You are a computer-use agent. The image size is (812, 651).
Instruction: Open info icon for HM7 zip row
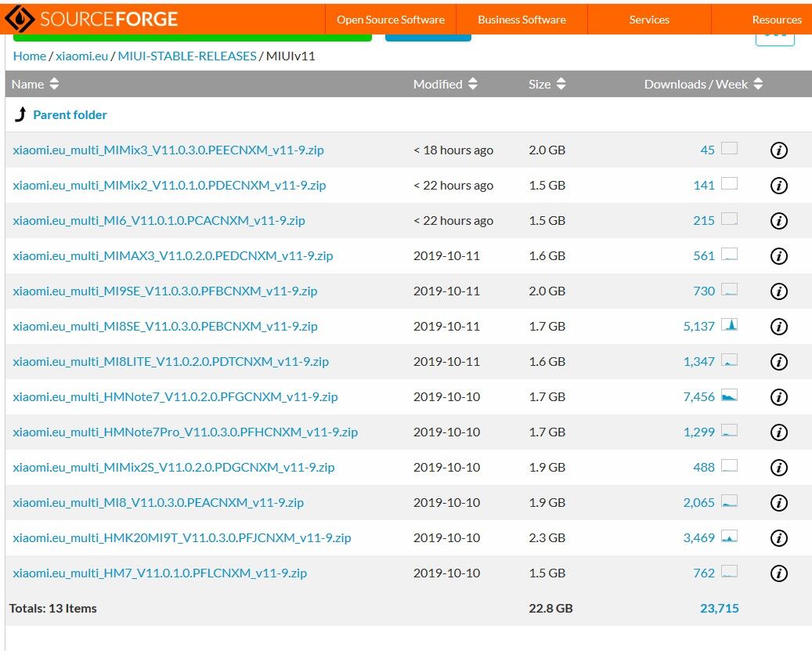[x=779, y=573]
